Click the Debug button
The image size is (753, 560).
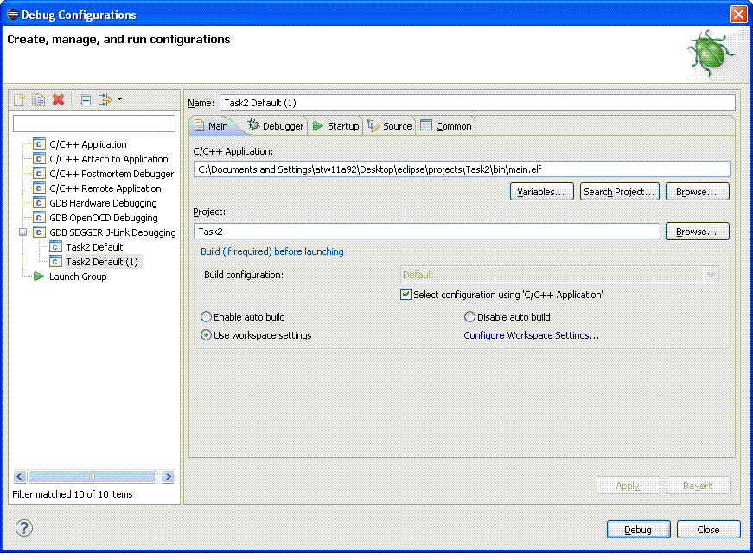pyautogui.click(x=638, y=529)
